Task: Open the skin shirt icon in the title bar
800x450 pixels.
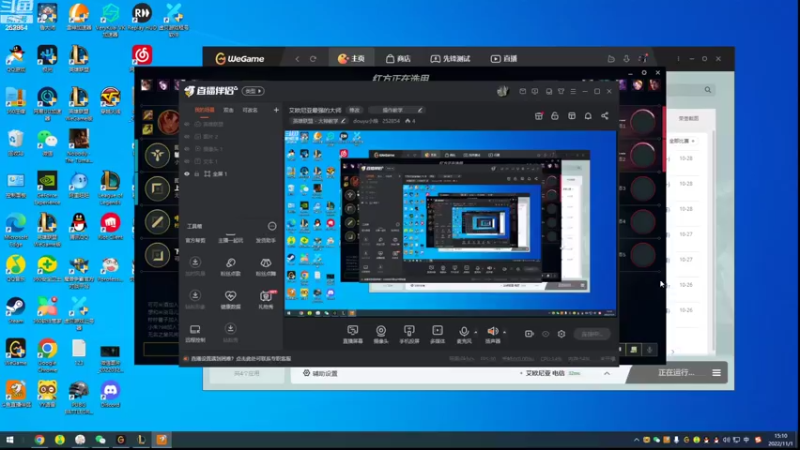Action: coord(561,91)
